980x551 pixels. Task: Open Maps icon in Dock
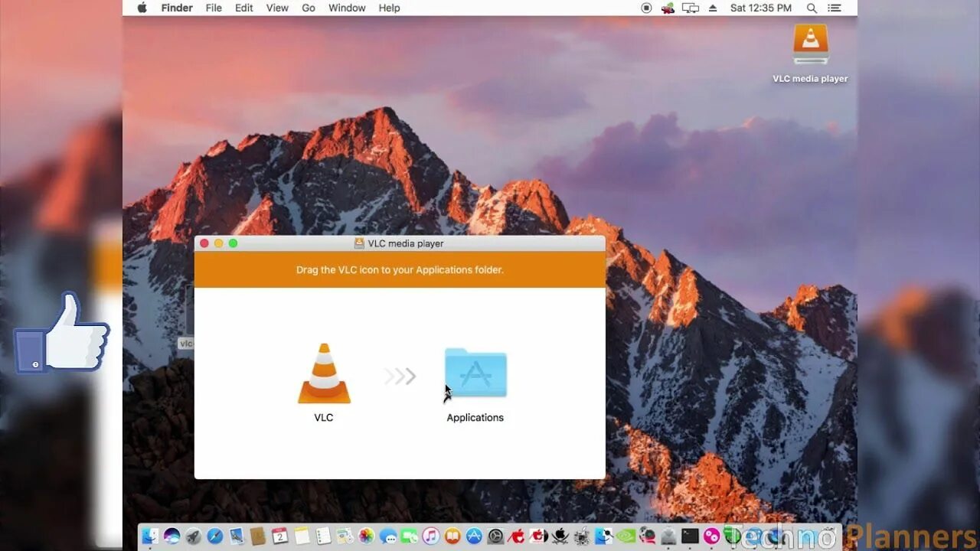click(345, 536)
